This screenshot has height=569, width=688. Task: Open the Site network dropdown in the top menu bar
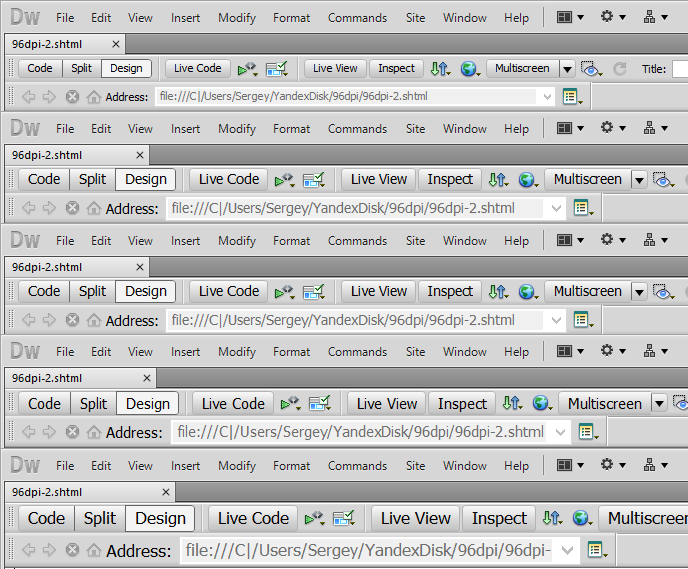655,18
